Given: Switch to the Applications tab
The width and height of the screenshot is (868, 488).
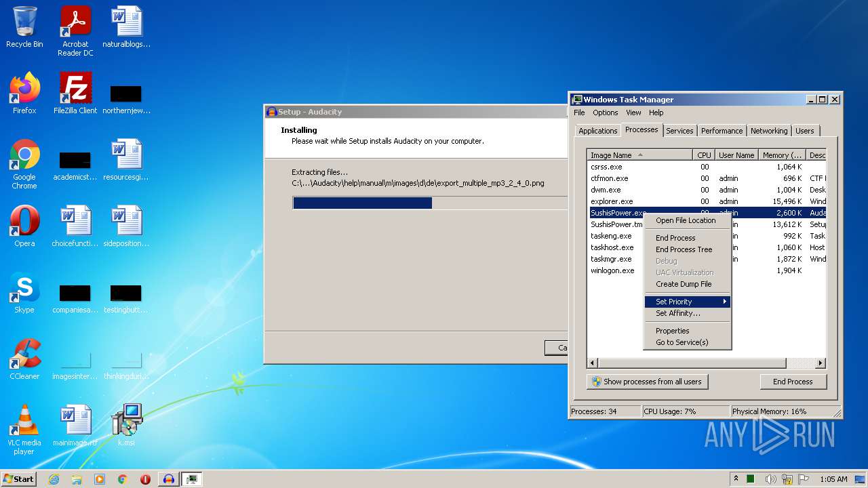Looking at the screenshot, I should point(597,131).
